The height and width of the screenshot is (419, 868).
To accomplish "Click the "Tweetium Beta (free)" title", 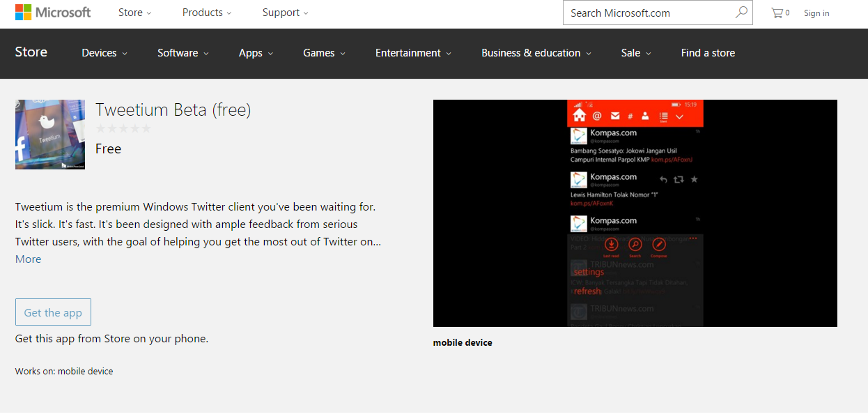I will tap(173, 109).
